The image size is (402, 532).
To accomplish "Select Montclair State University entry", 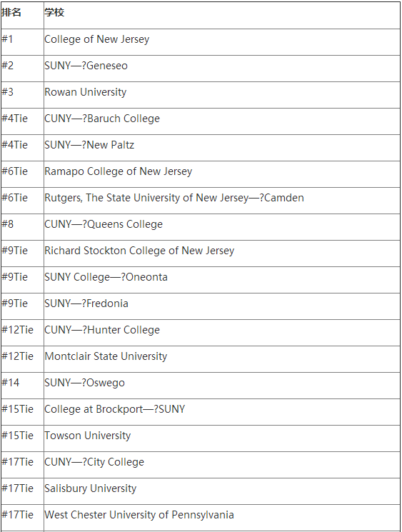I will click(106, 356).
